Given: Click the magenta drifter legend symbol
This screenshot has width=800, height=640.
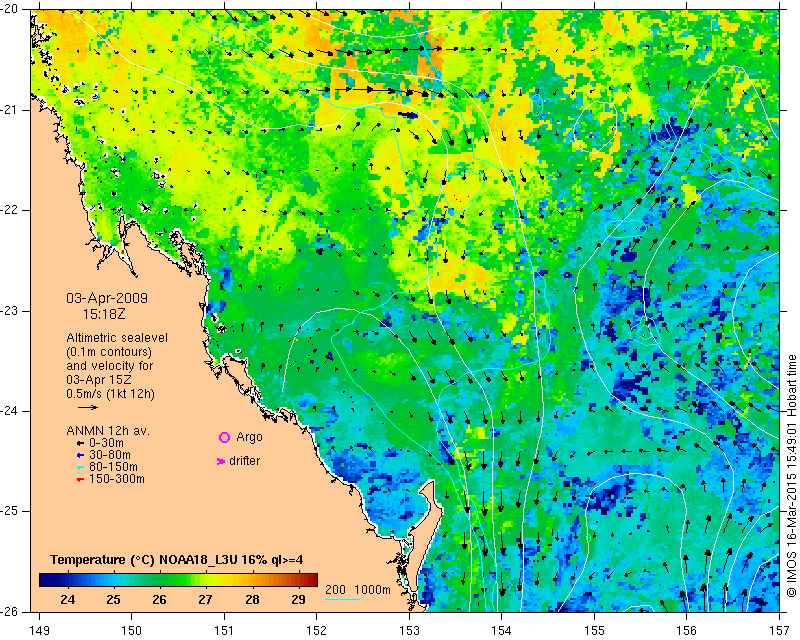Looking at the screenshot, I should coord(221,461).
